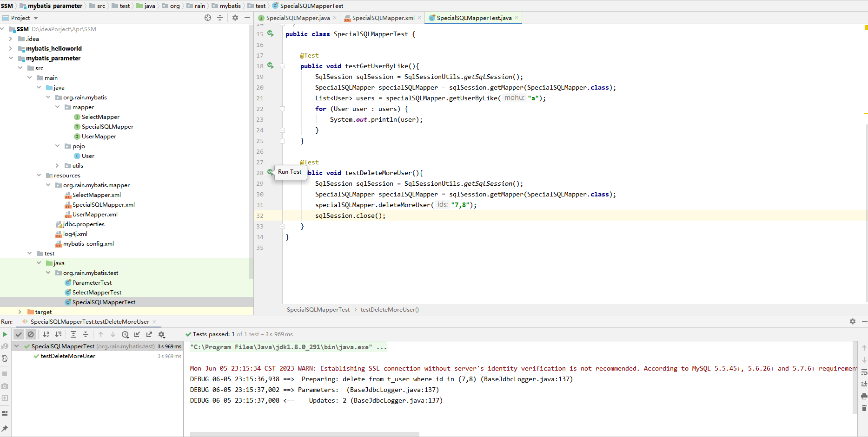Expand the utils package
Image resolution: width=868 pixels, height=437 pixels.
[x=57, y=165]
